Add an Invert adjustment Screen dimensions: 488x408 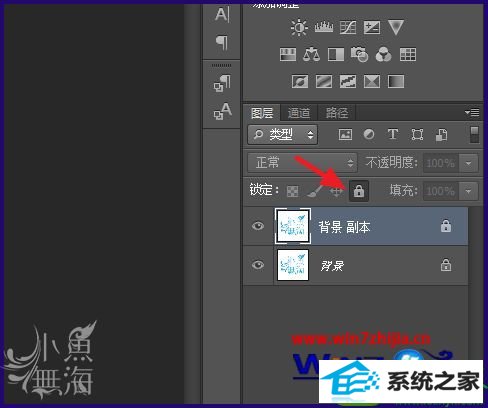point(300,81)
